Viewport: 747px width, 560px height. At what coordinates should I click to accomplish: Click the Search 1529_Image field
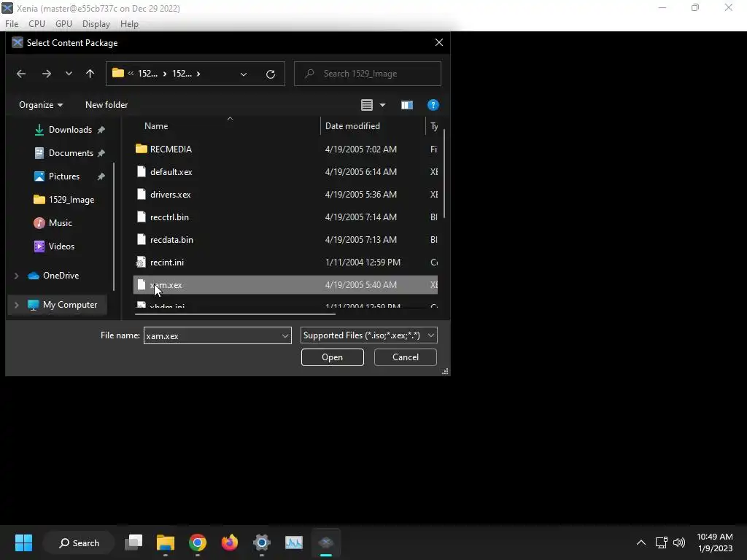click(x=368, y=74)
